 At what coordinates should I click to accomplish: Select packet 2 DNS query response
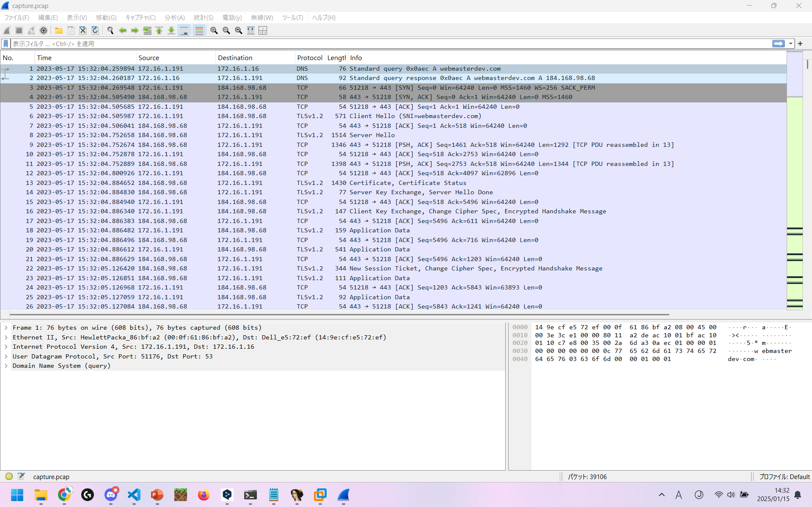[394, 78]
